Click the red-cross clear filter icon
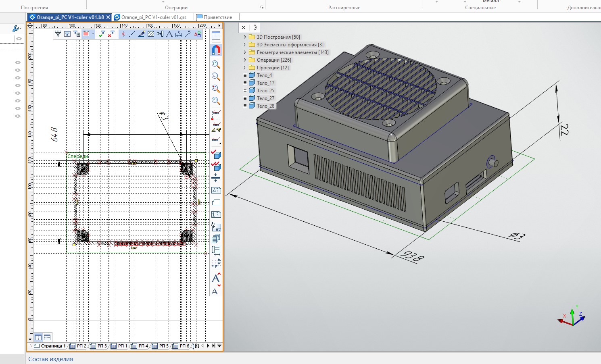This screenshot has height=364, width=601. coord(111,34)
